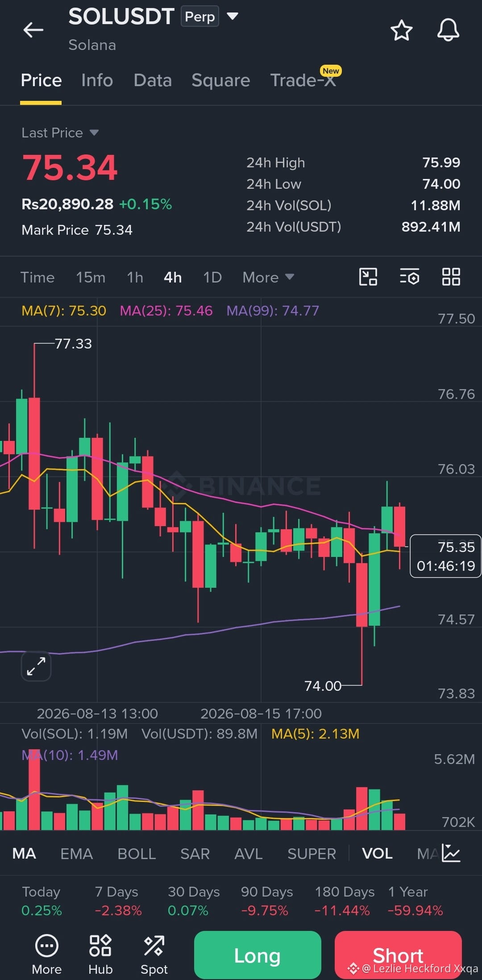
Task: Open the Hub icon
Action: pos(100,955)
